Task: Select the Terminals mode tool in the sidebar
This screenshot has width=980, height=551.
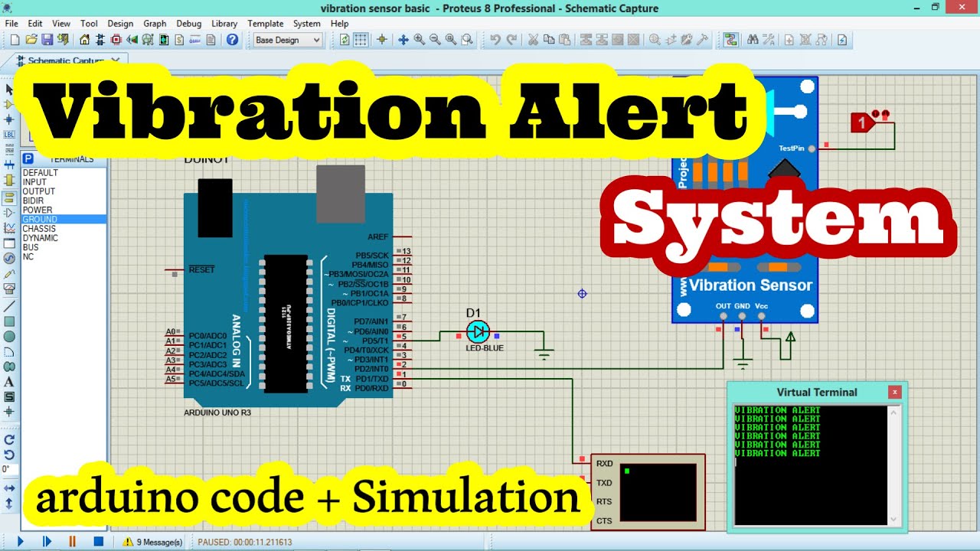Action: (x=9, y=197)
